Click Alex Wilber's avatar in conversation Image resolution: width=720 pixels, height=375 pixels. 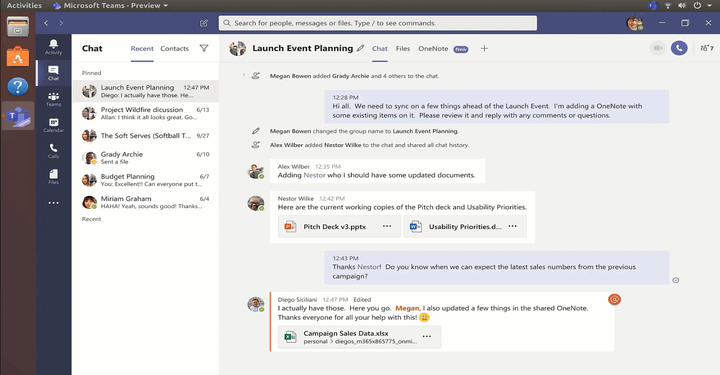(256, 171)
